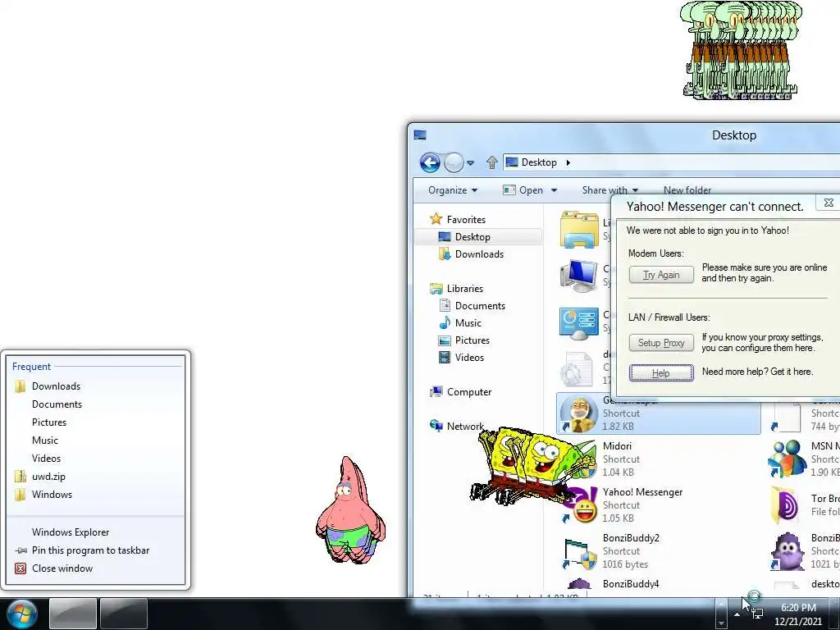Click the second taskbar button
The image size is (840, 630).
(124, 614)
